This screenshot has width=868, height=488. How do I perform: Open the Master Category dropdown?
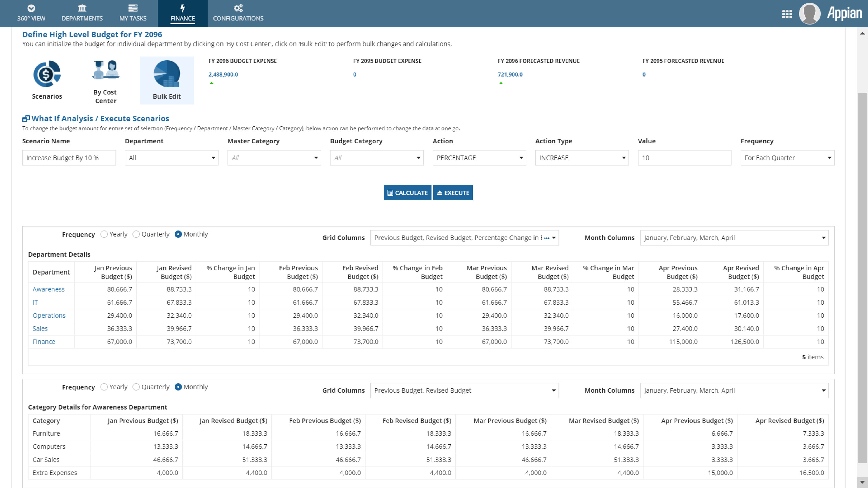(x=274, y=158)
